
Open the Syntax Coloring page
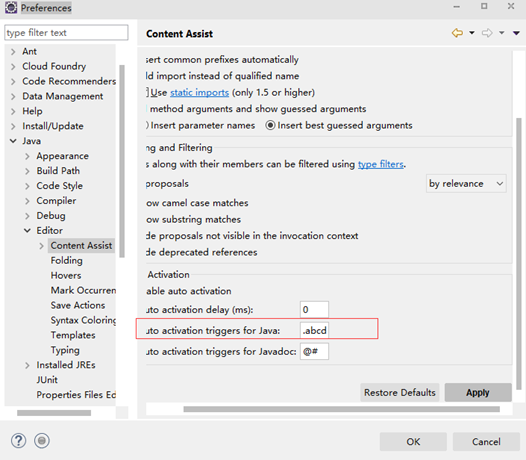[83, 320]
